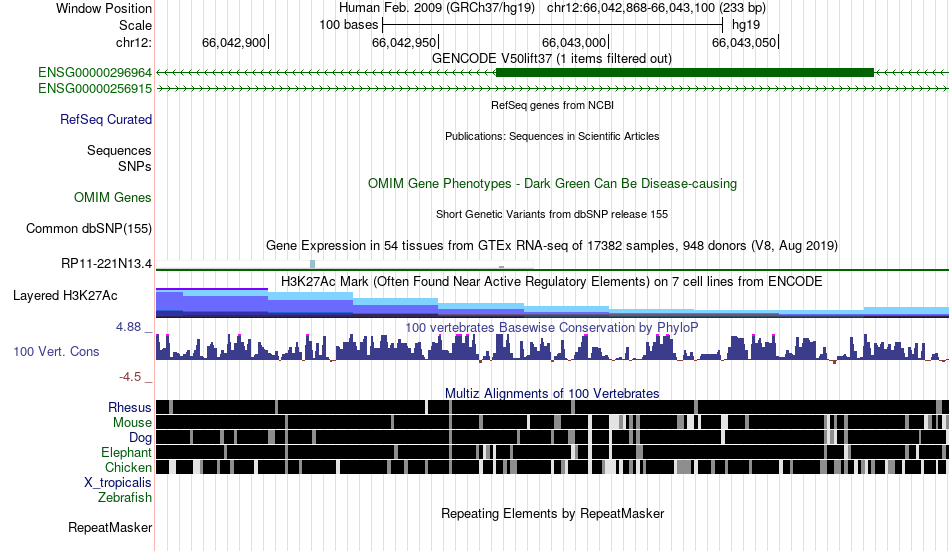Click the 66,043,000 ruler position
Viewport: 950px width, 551px height.
pyautogui.click(x=574, y=43)
